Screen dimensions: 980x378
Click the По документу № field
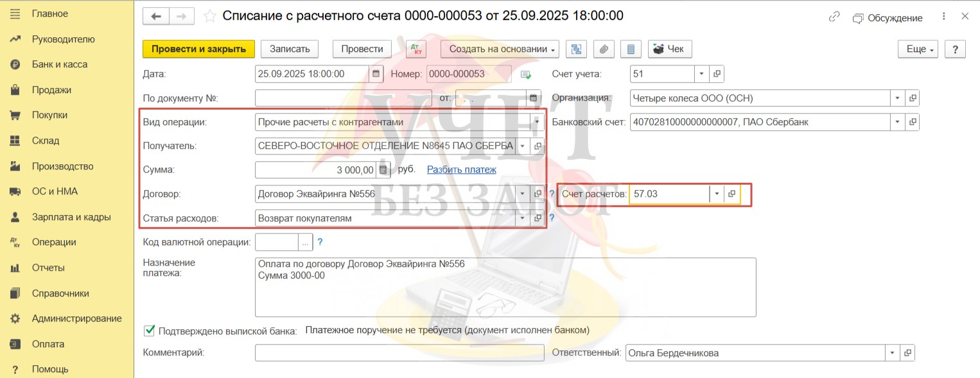(344, 98)
